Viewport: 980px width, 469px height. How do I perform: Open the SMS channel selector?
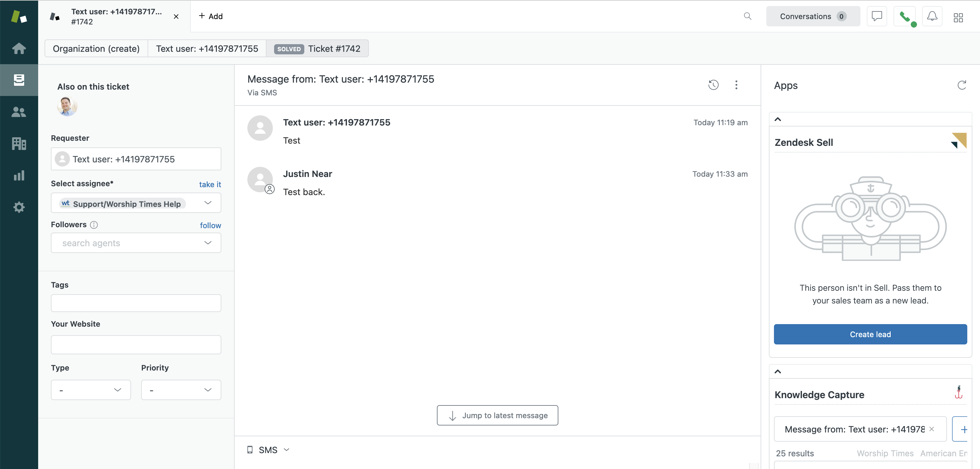pos(268,450)
